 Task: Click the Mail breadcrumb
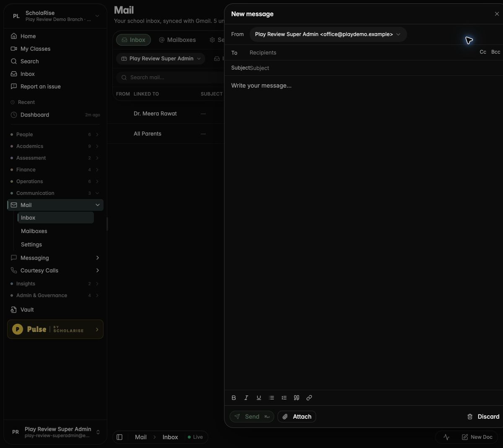click(141, 437)
